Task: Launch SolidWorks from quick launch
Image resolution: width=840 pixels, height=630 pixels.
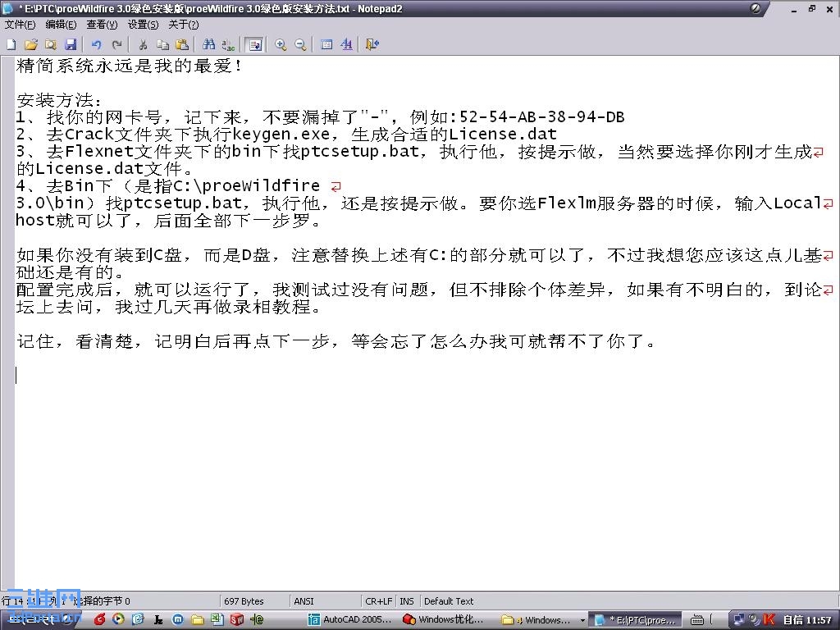Action: (x=237, y=620)
